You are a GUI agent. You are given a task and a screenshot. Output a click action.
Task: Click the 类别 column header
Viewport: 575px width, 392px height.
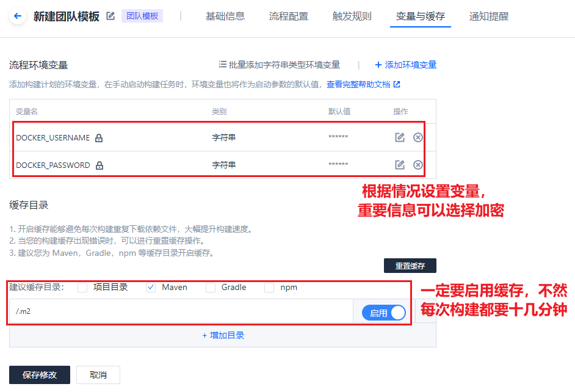coord(219,112)
